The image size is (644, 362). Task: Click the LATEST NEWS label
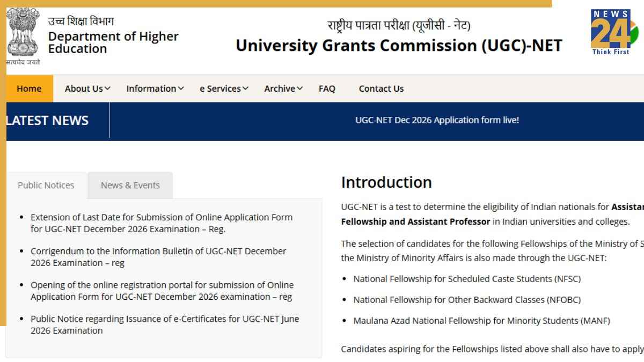[47, 121]
